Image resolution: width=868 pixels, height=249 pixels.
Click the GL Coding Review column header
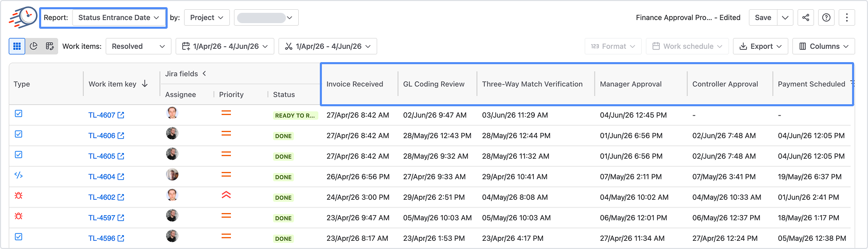[434, 84]
